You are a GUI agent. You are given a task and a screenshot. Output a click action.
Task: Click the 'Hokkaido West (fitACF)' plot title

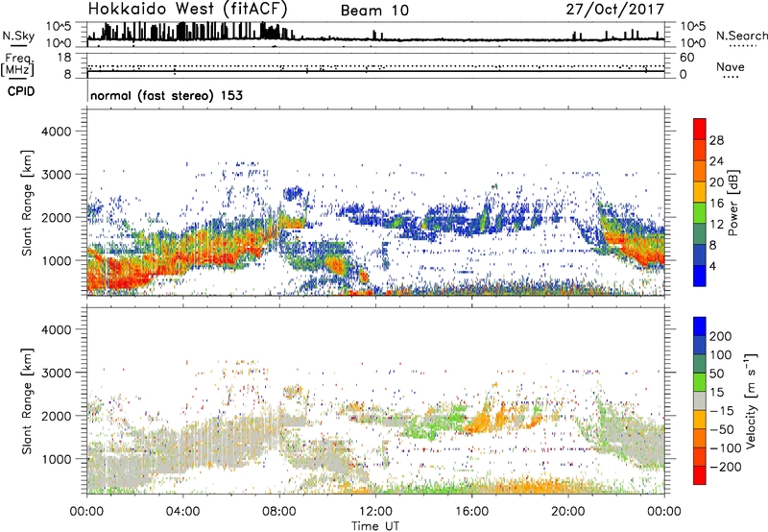(187, 9)
